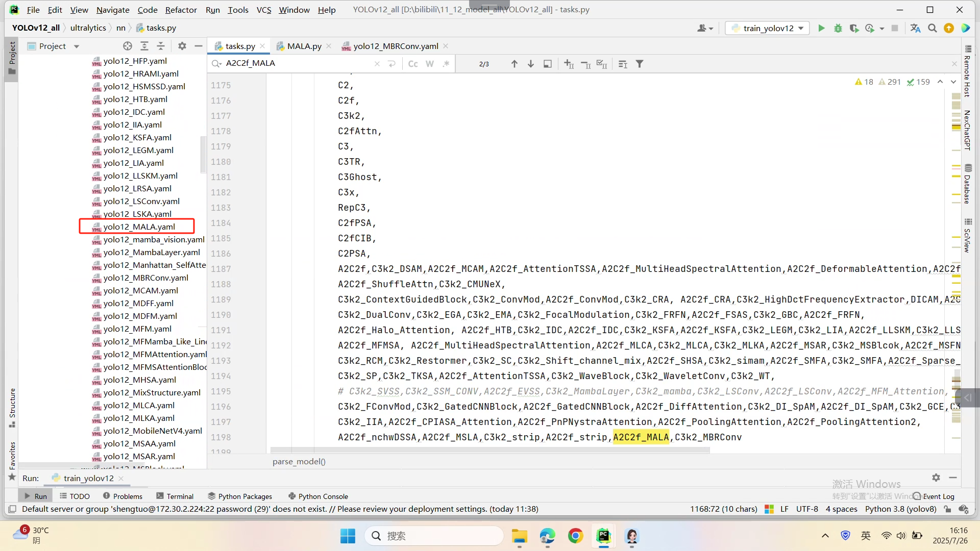Open the Structure side panel

coord(12,408)
